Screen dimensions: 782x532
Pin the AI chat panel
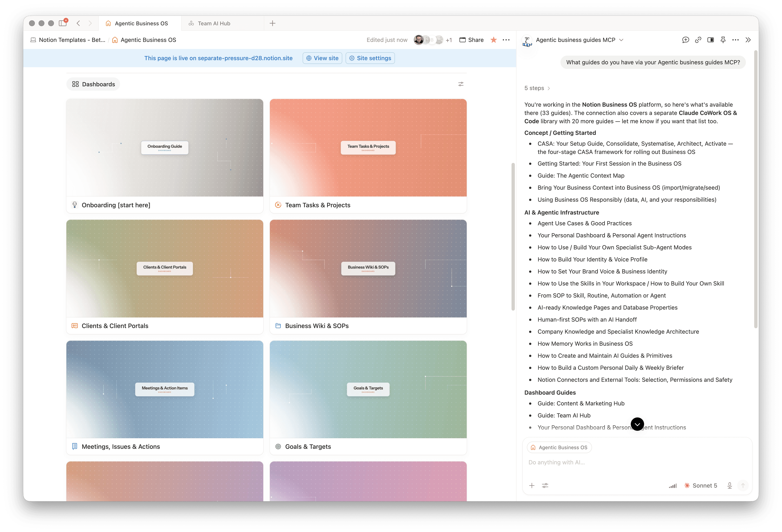(723, 40)
